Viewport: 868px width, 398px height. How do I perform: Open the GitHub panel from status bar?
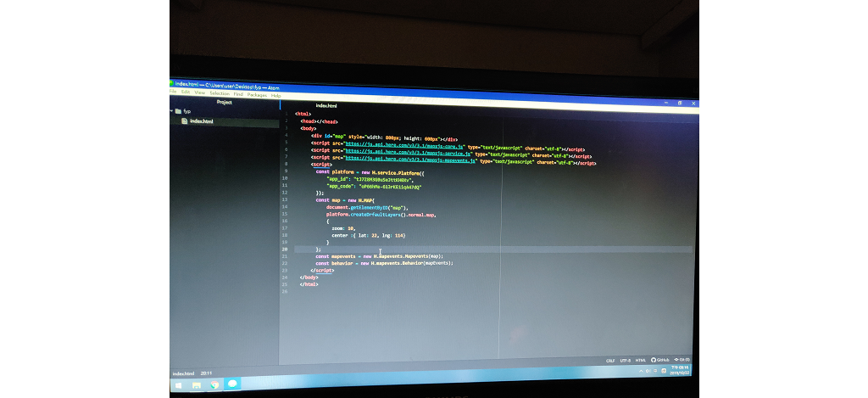tap(659, 360)
